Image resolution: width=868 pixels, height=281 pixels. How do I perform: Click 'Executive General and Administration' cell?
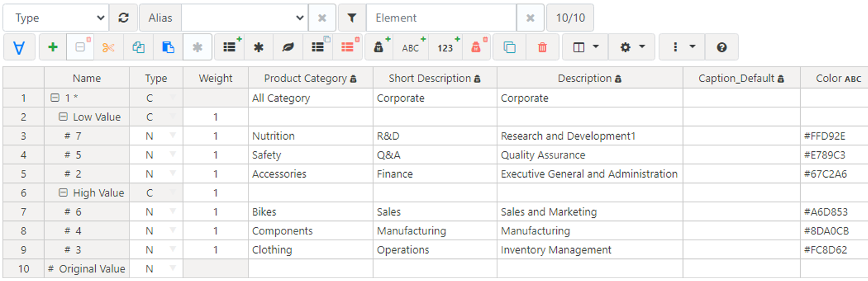pyautogui.click(x=590, y=174)
